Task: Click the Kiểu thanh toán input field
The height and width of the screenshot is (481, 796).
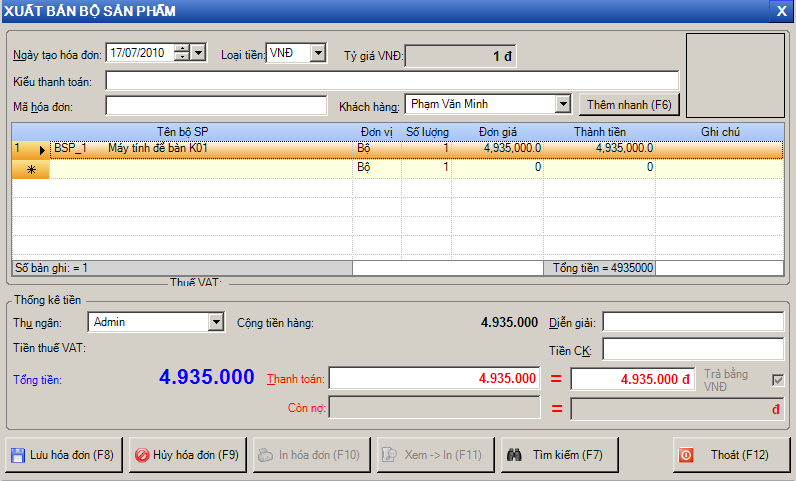Action: (x=392, y=81)
